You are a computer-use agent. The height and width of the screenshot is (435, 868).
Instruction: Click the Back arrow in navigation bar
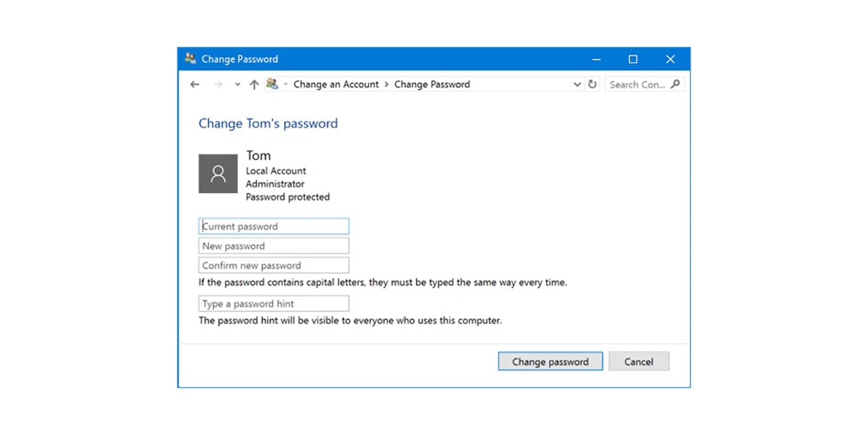pyautogui.click(x=195, y=85)
